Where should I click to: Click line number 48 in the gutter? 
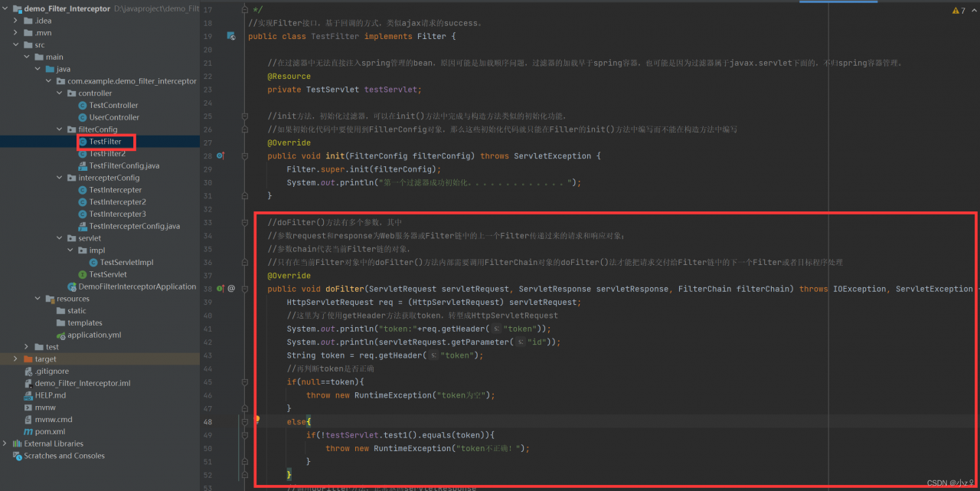tap(207, 422)
